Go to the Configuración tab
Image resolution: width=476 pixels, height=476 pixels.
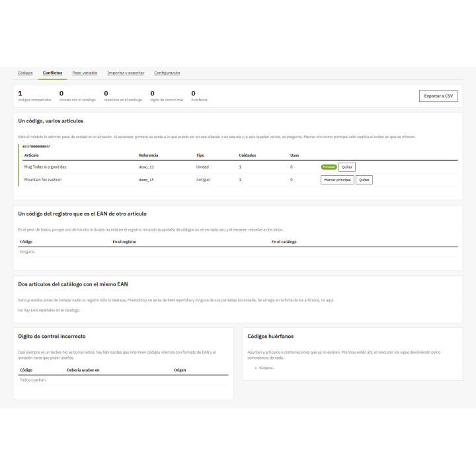167,73
